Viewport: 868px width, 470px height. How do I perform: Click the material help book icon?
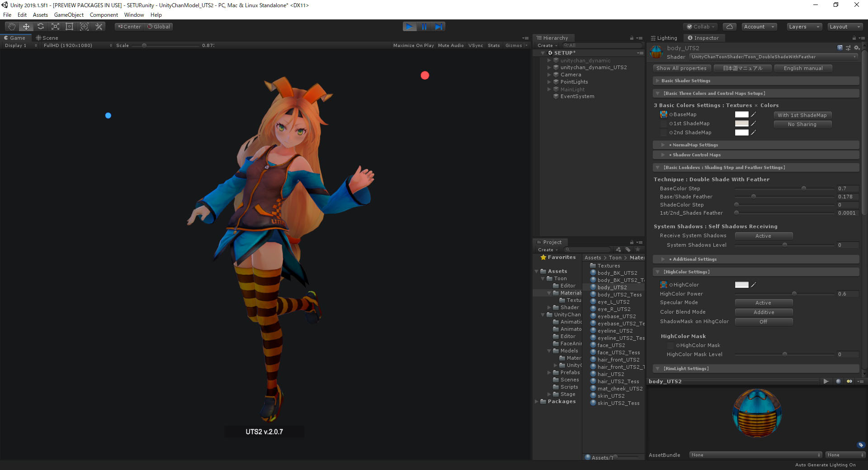coord(840,48)
